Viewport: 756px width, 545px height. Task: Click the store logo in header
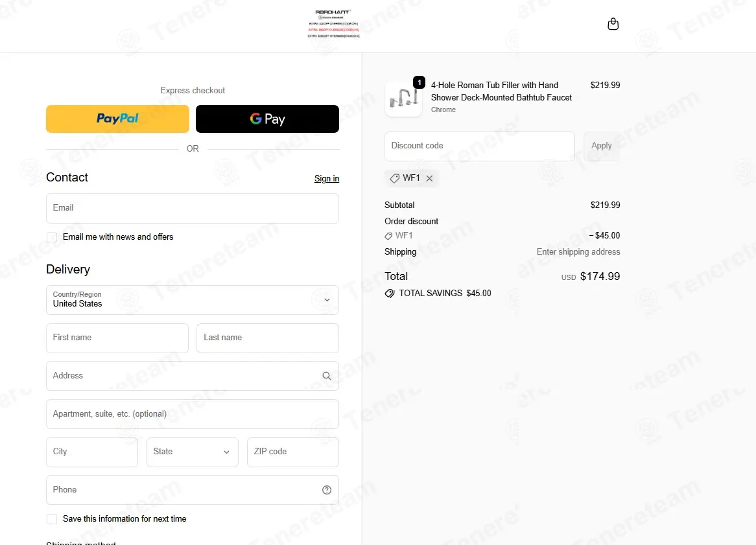click(334, 24)
